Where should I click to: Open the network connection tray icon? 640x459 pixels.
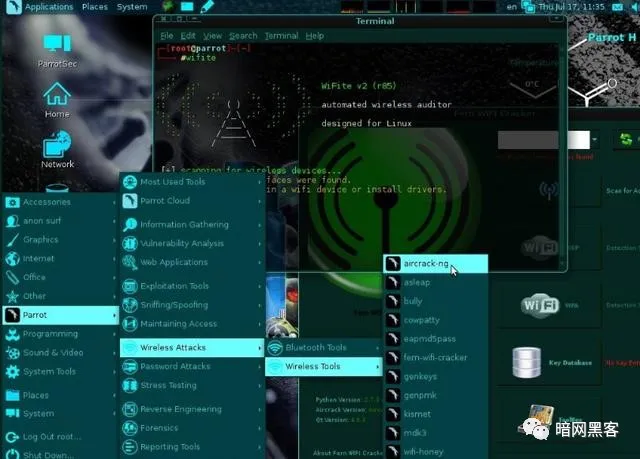[x=529, y=7]
